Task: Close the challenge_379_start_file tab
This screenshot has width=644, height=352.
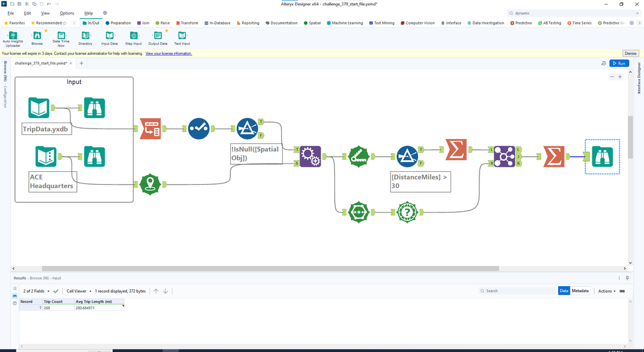Action: (x=70, y=63)
